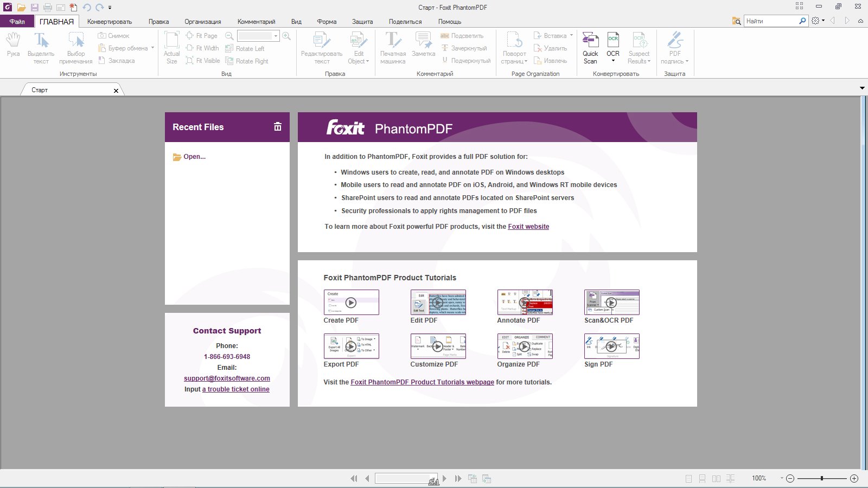Image resolution: width=868 pixels, height=488 pixels.
Task: Select the Рука hand tool
Action: (x=13, y=44)
